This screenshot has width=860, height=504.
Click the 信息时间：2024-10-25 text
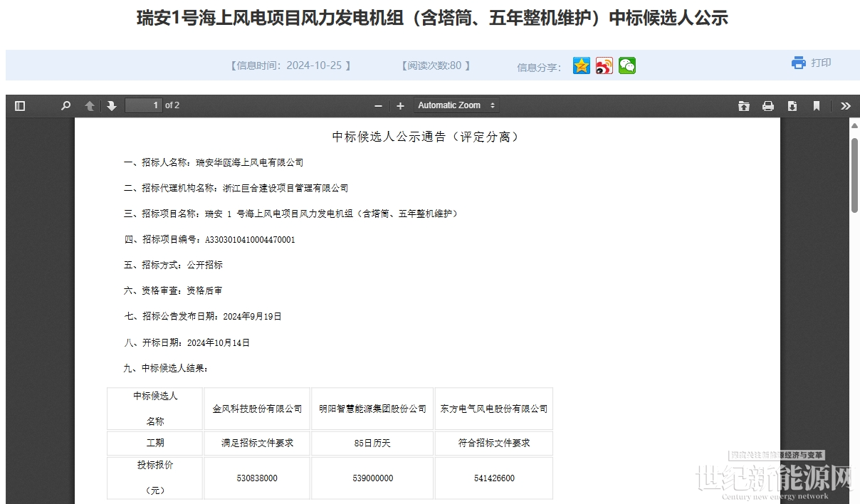(x=290, y=65)
